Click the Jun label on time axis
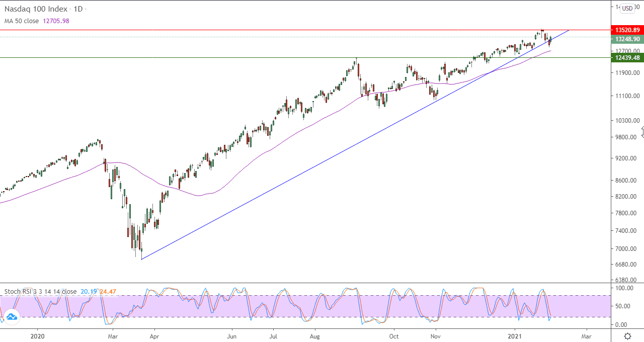 (232, 335)
